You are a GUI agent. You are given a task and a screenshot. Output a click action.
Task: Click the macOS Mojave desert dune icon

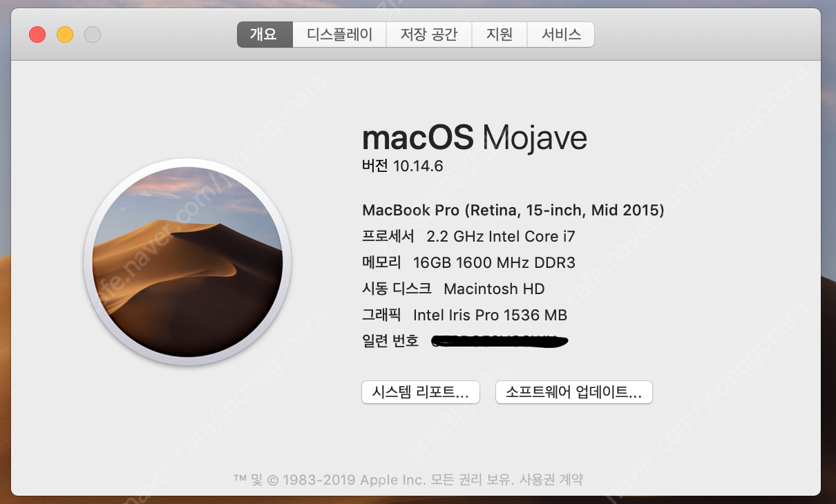(187, 262)
